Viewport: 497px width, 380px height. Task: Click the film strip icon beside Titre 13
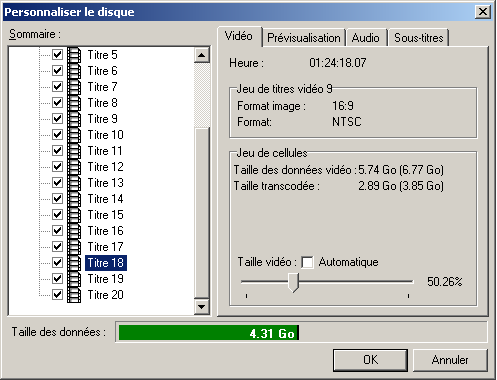pos(74,183)
